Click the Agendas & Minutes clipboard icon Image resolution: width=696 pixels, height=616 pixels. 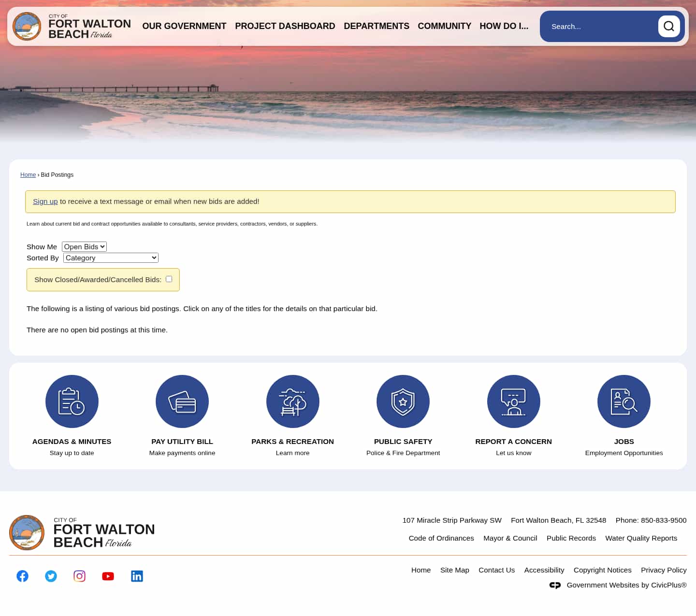click(72, 401)
